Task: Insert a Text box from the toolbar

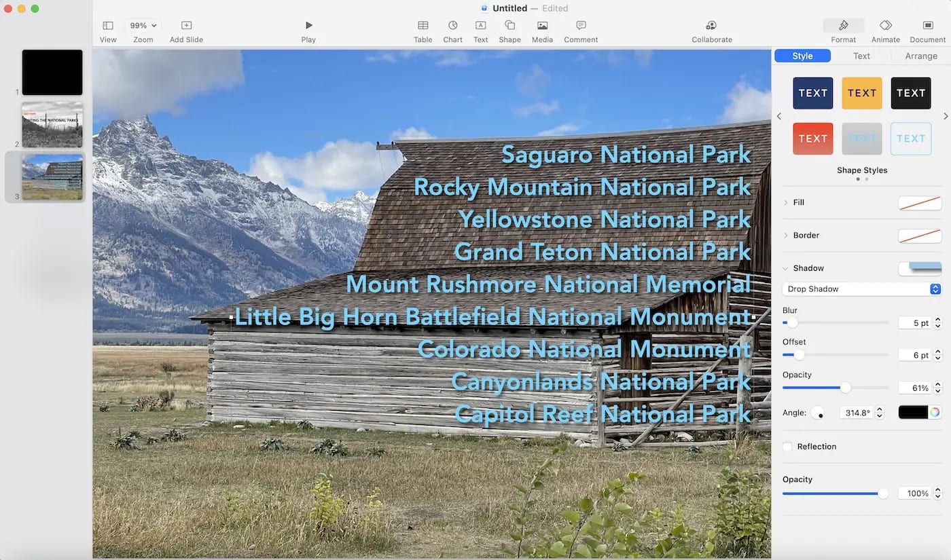Action: (x=480, y=29)
